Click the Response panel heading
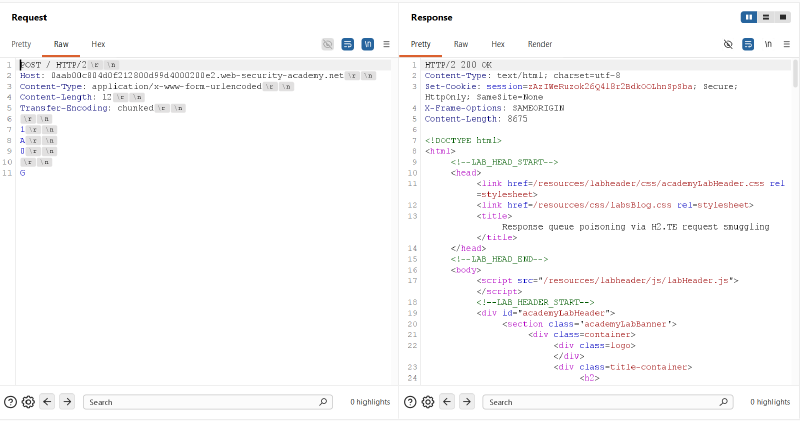800x421 pixels. 432,17
